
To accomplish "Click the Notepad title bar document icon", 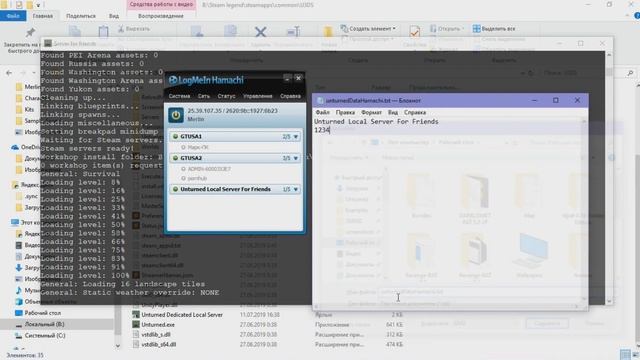I will coord(320,100).
